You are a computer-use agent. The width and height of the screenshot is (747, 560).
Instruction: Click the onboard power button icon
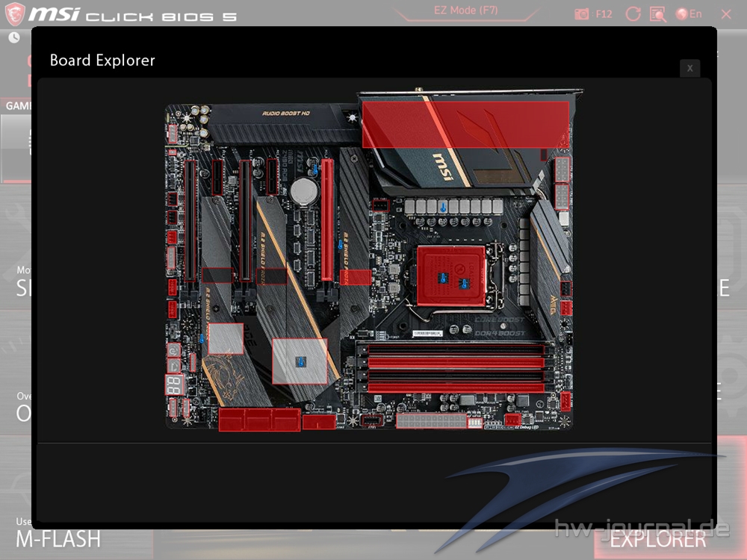pos(173,350)
